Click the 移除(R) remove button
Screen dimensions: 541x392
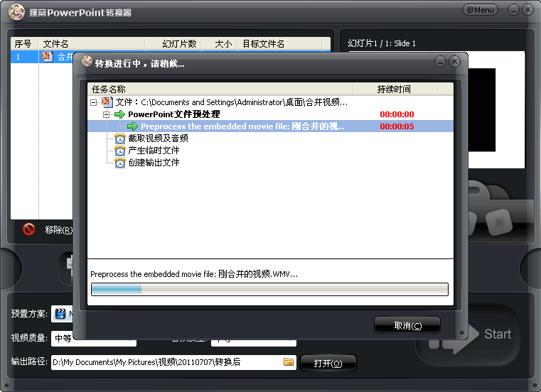coord(59,229)
